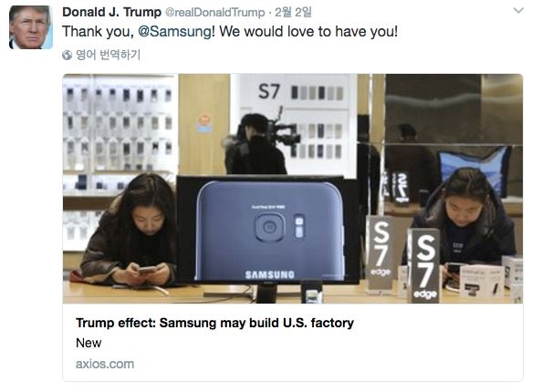542x392 pixels.
Task: Click the @realDonaldTrump handle
Action: (x=215, y=13)
